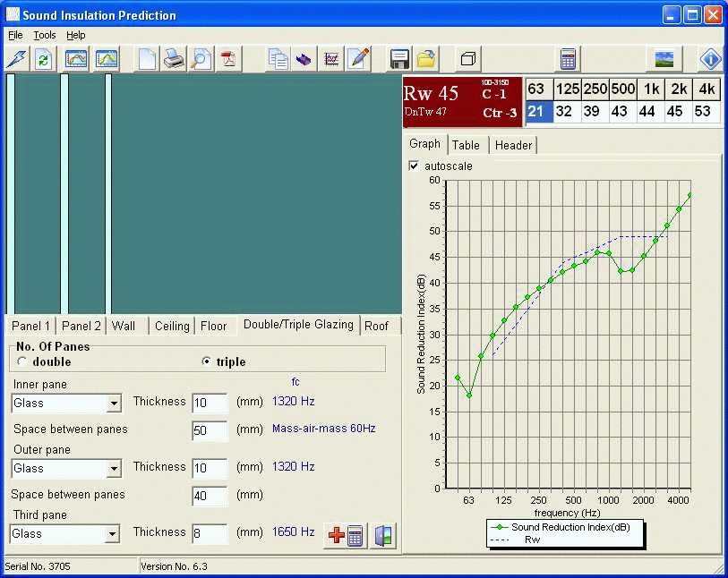Screen dimensions: 728x578
Task: Show the Header tab
Action: point(513,145)
